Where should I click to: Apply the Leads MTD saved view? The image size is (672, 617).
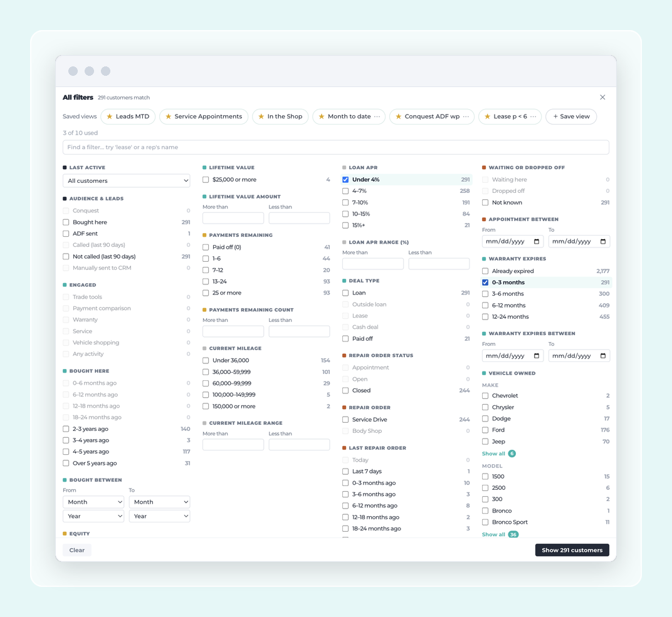pyautogui.click(x=128, y=117)
